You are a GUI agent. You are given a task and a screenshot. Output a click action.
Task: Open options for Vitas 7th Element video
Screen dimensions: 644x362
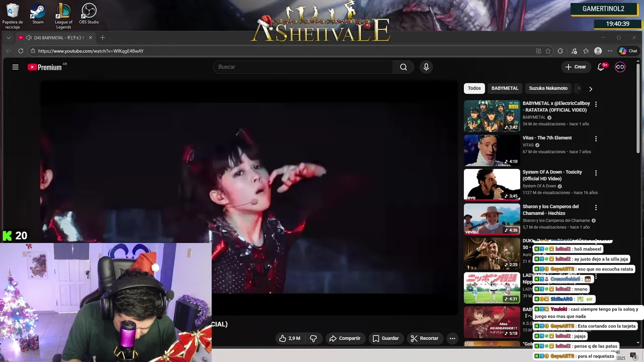596,139
